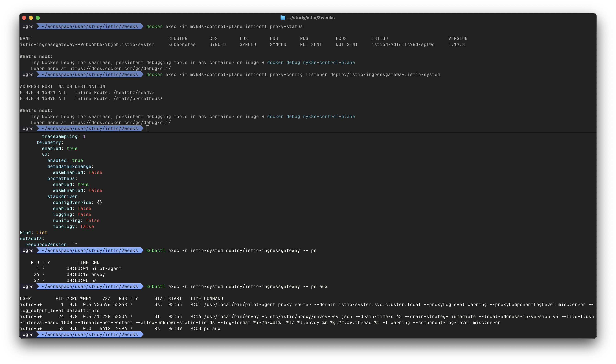Viewport: 616px width, 364px height.
Task: Click the cursor block at the upper pane prompt
Action: click(x=148, y=128)
